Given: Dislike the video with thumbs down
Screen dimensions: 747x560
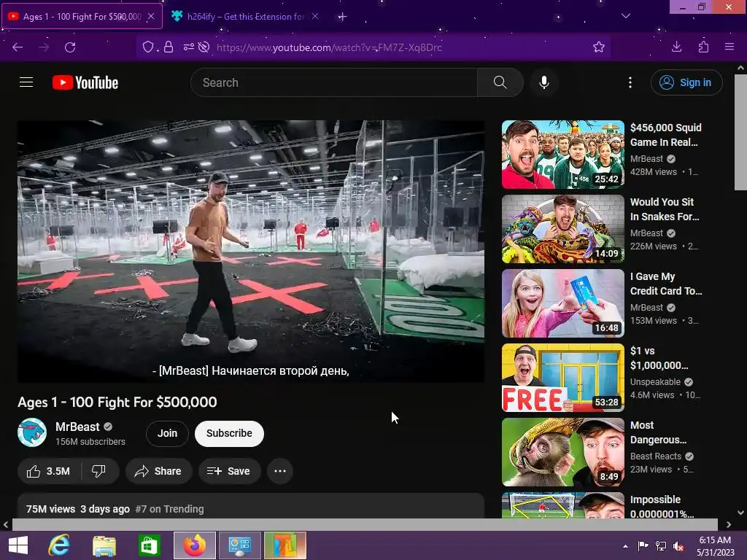Looking at the screenshot, I should (99, 471).
